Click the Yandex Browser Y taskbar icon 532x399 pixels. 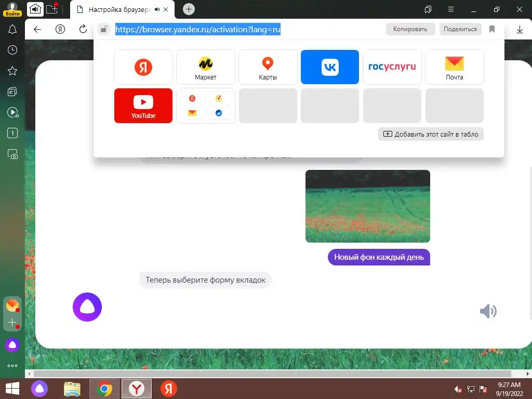[137, 389]
